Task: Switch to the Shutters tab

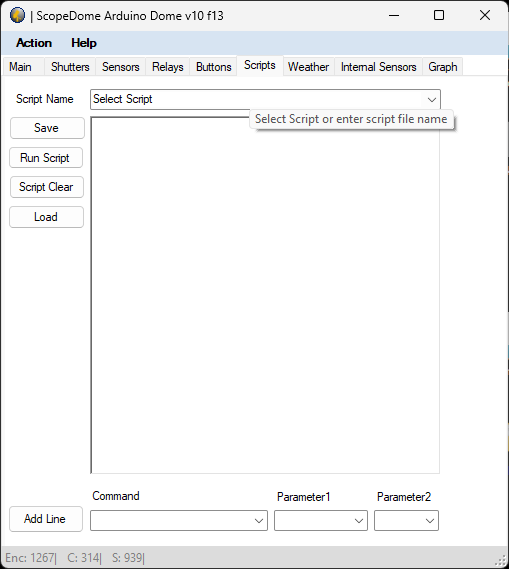Action: point(70,67)
